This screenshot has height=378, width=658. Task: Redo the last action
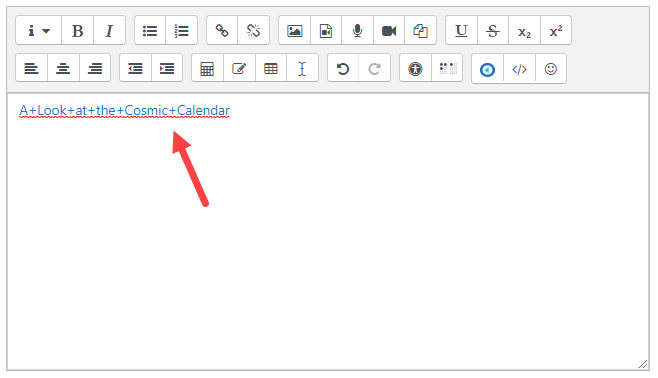click(x=374, y=68)
